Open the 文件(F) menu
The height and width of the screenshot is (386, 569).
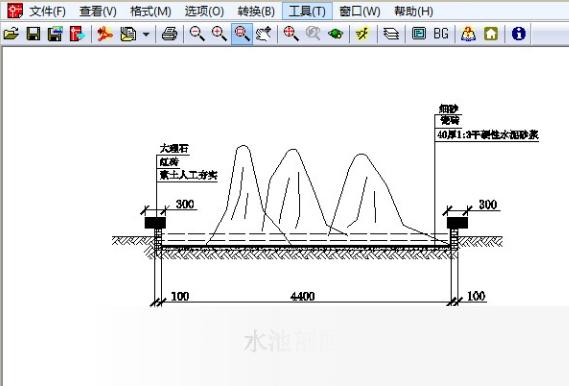tap(48, 11)
